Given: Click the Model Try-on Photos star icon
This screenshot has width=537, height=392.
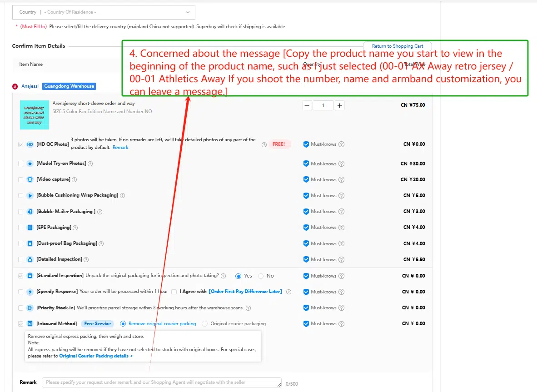Looking at the screenshot, I should pyautogui.click(x=30, y=164).
